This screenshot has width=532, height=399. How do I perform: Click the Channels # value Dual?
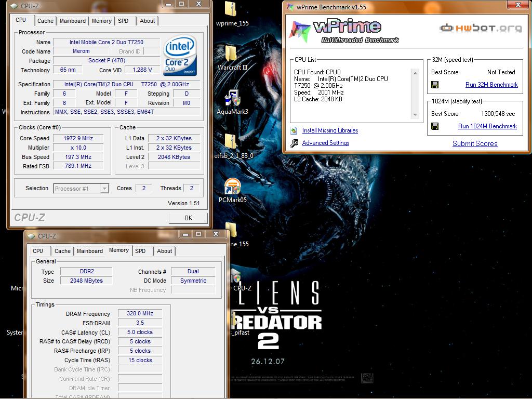(x=193, y=271)
